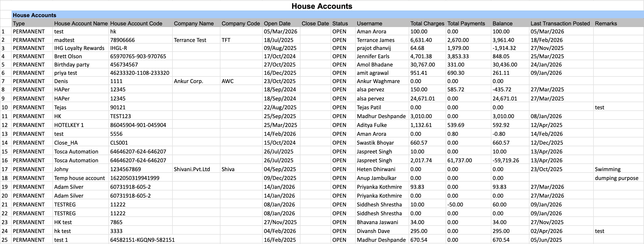Image resolution: width=644 pixels, height=244 pixels.
Task: Click the blue House Accounts section header
Action: coord(328,15)
